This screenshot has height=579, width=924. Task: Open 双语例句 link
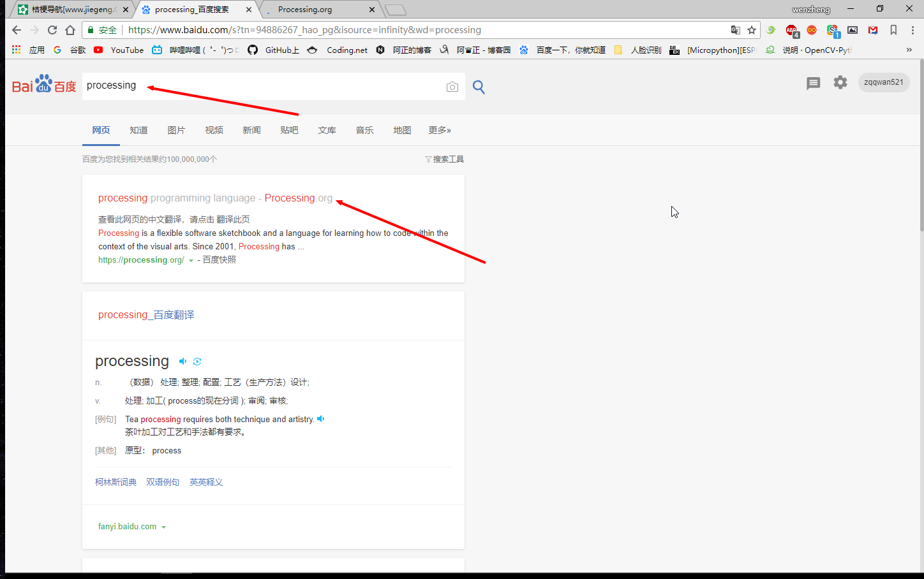click(x=163, y=482)
